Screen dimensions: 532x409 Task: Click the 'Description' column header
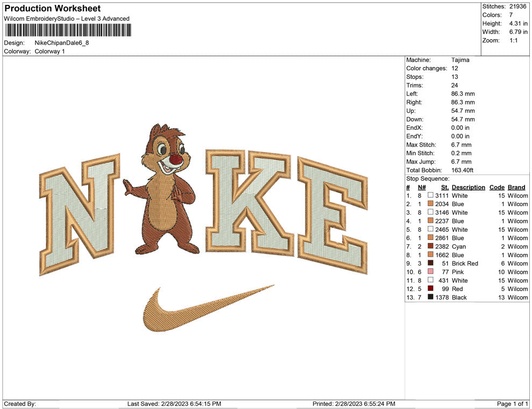click(x=468, y=187)
